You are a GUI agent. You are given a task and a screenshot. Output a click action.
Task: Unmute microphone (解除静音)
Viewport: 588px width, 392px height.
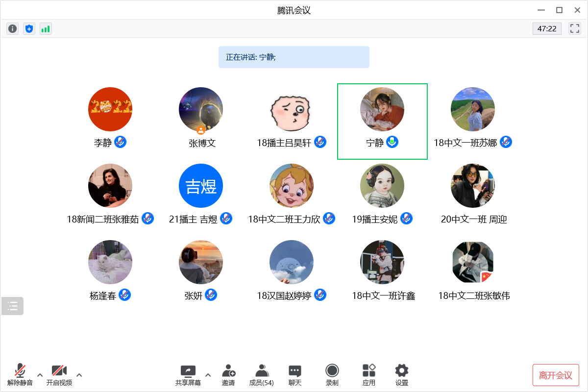coord(20,375)
